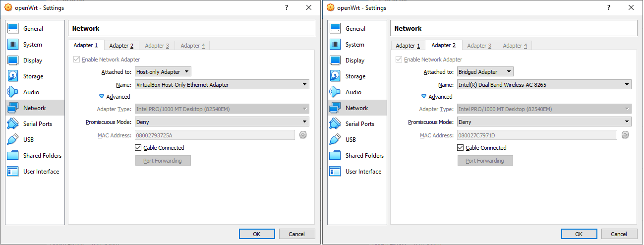Open Adapter Type dropdown in left window
644x245 pixels.
click(x=222, y=109)
